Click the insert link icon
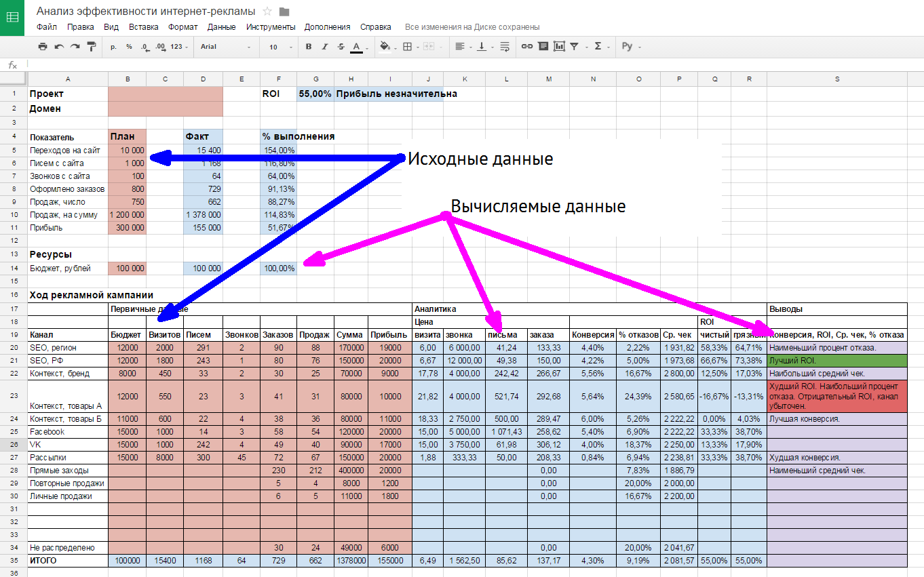 [x=526, y=47]
